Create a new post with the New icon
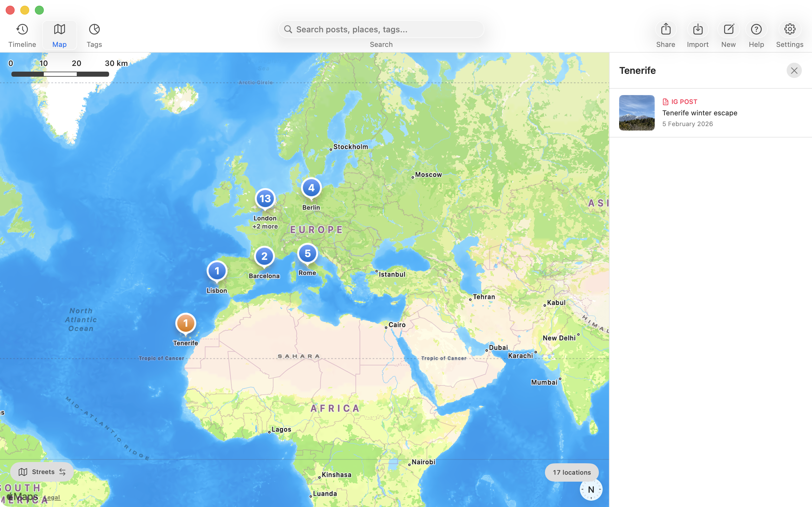Viewport: 812px width, 507px height. pos(728,29)
